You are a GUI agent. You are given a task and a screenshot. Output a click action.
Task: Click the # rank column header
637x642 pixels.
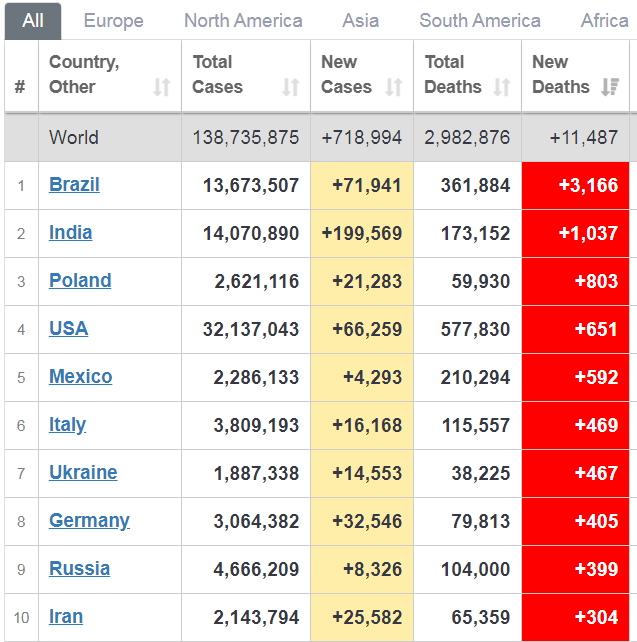coord(20,88)
